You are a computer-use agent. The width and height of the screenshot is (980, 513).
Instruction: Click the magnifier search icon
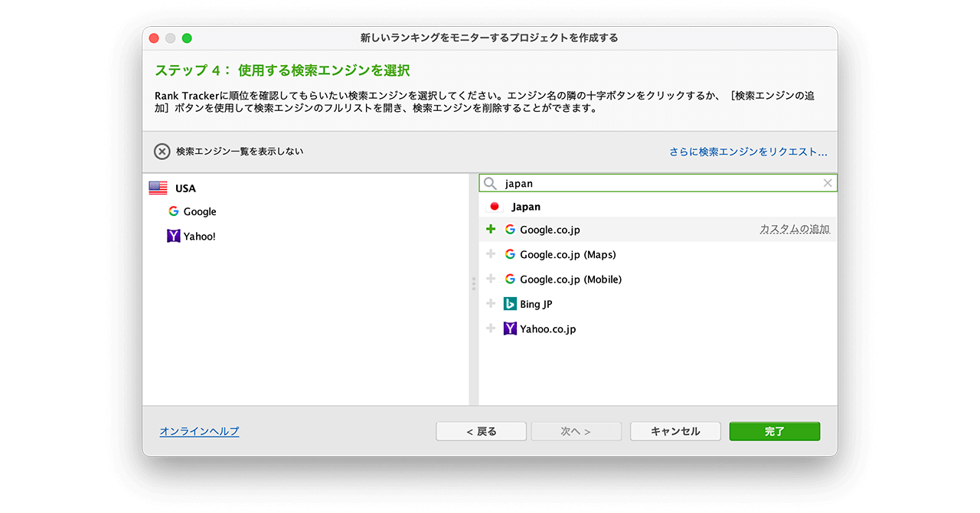(490, 184)
